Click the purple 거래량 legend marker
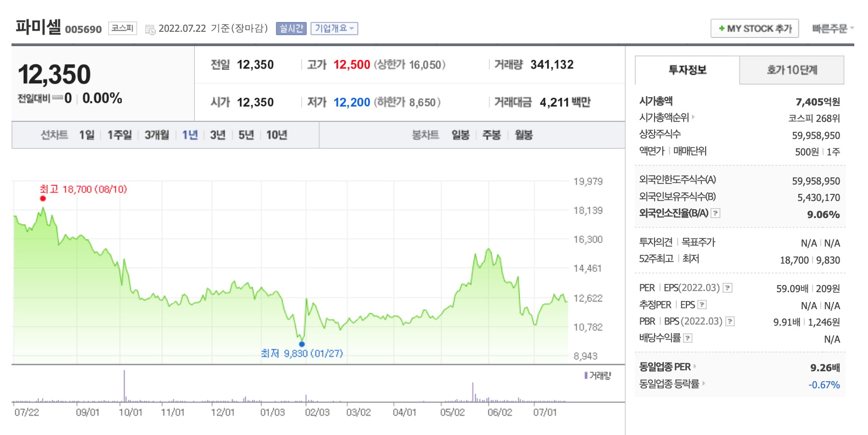The height and width of the screenshot is (435, 868). point(585,376)
